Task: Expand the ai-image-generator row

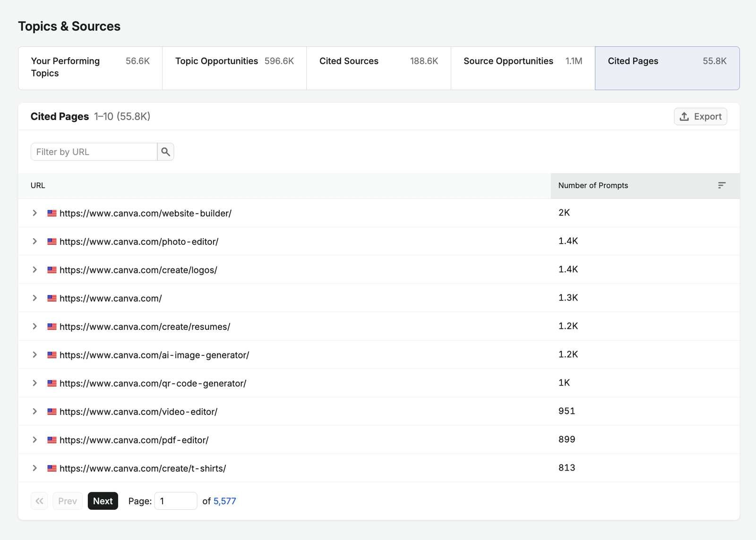Action: [x=34, y=355]
